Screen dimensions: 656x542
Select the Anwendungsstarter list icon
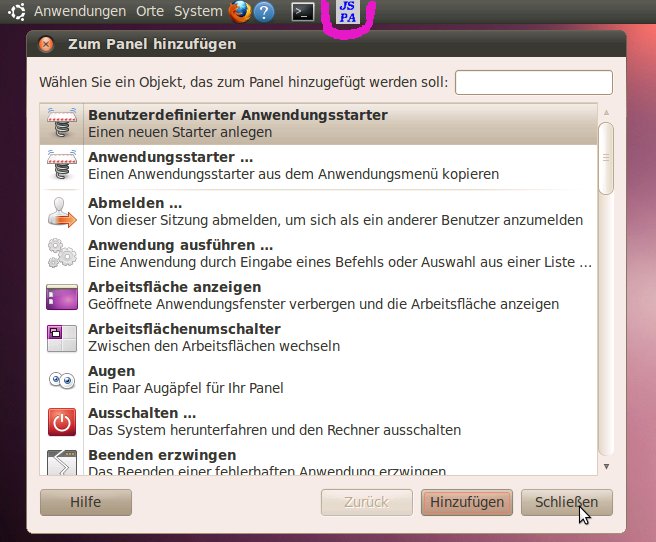62,166
